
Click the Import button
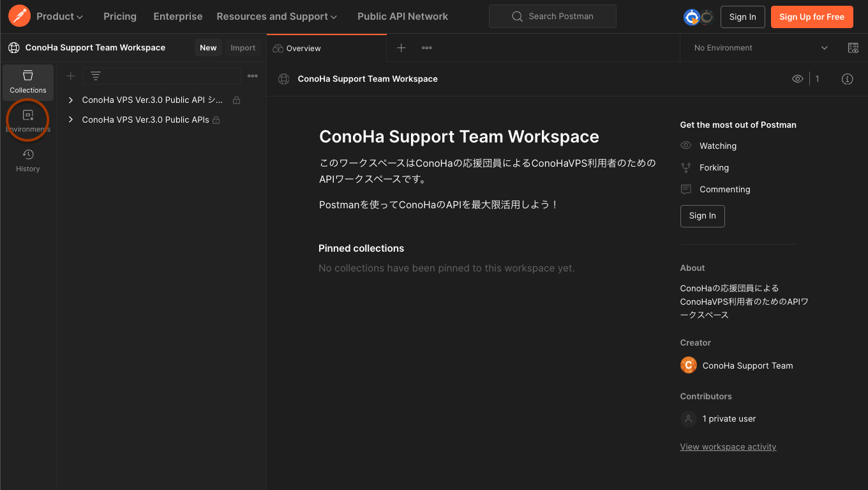243,48
